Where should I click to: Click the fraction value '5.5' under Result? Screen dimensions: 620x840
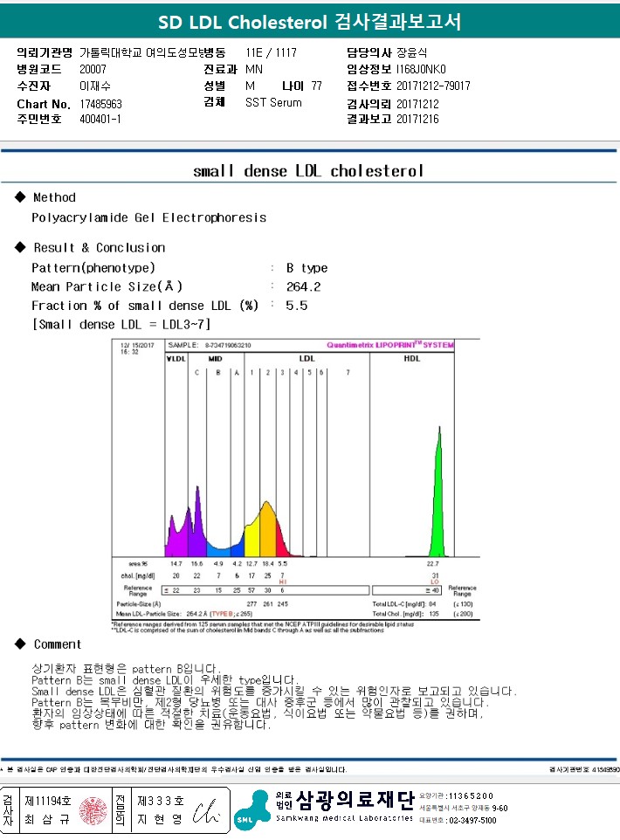point(296,306)
